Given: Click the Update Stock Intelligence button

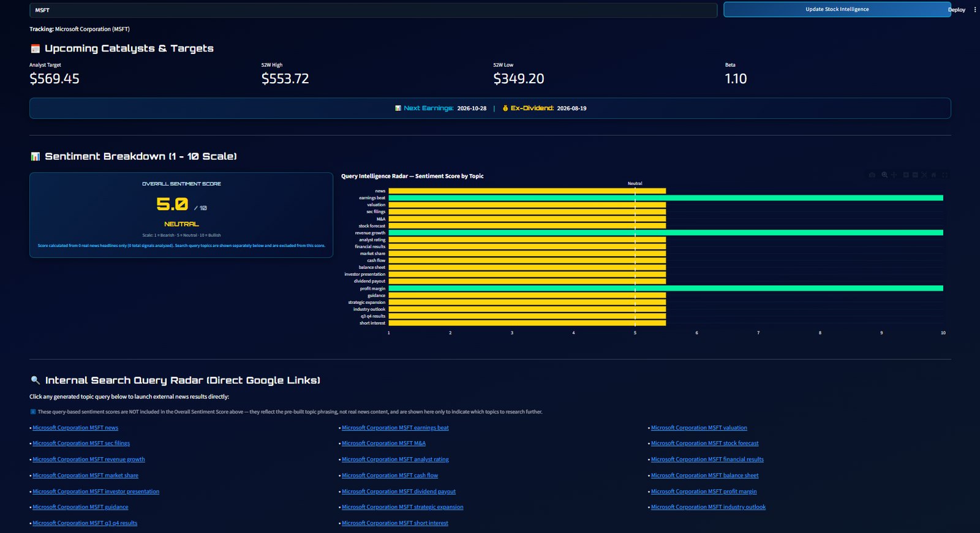Looking at the screenshot, I should pos(837,9).
